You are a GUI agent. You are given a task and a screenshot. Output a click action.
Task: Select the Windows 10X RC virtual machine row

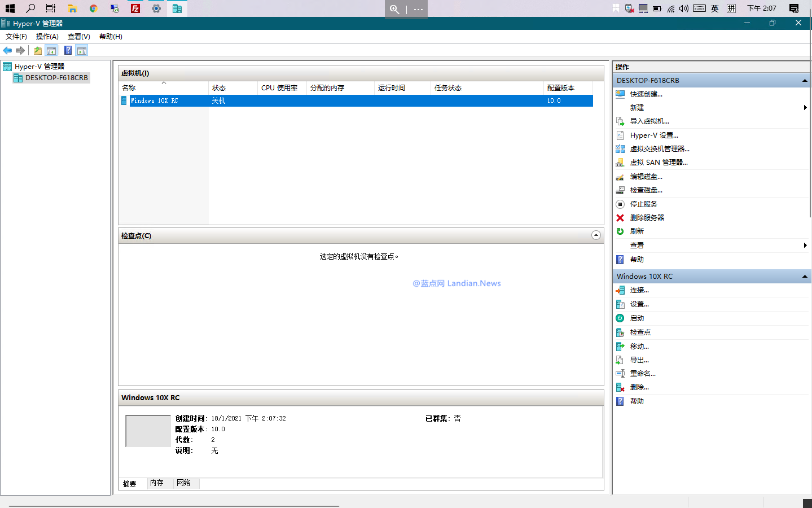point(357,101)
